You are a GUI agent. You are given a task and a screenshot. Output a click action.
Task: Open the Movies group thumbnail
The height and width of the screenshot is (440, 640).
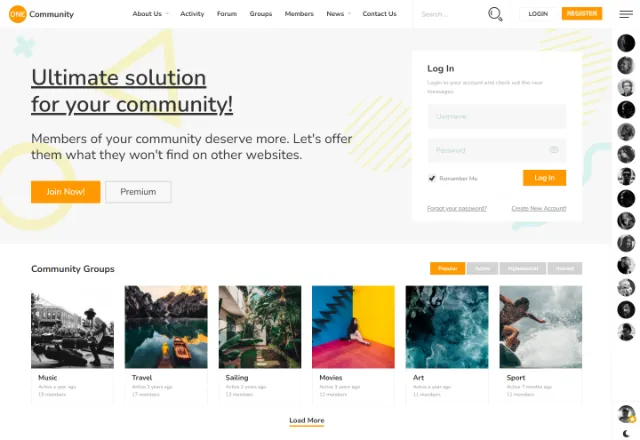click(x=353, y=327)
